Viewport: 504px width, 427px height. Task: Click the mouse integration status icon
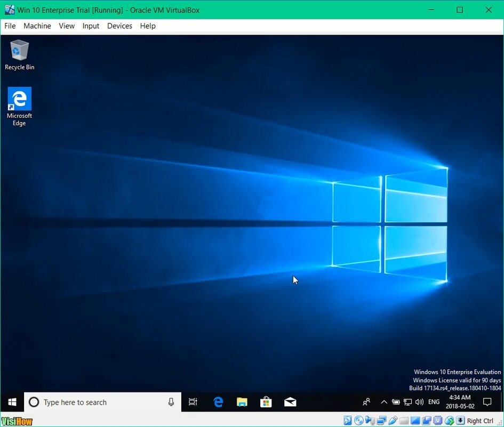point(450,421)
